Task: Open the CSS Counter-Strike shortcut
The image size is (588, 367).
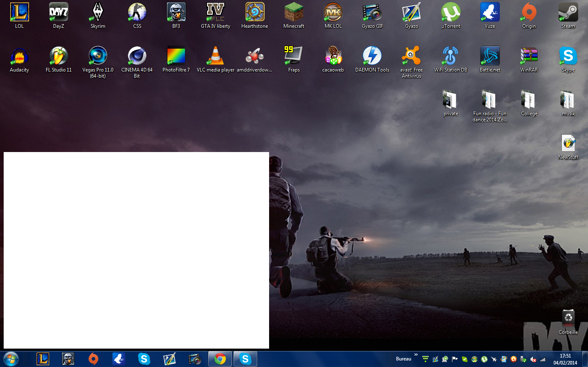Action: [x=137, y=16]
